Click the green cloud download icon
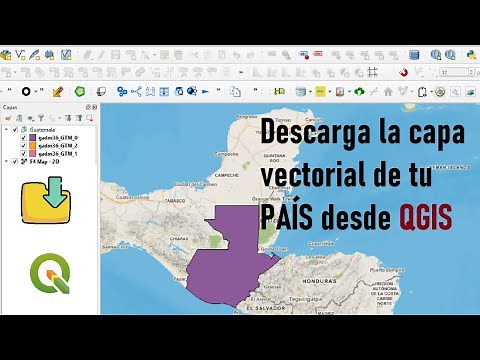480x360 pixels. click(359, 91)
